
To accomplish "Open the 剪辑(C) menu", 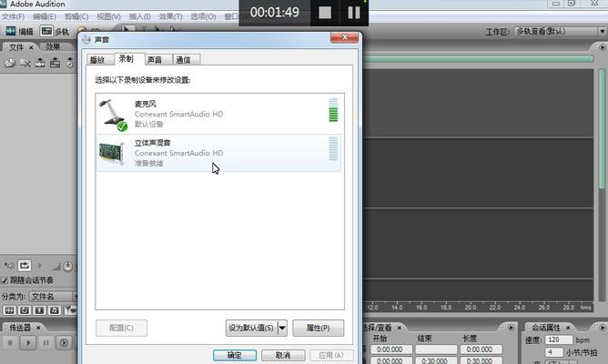I will (76, 16).
